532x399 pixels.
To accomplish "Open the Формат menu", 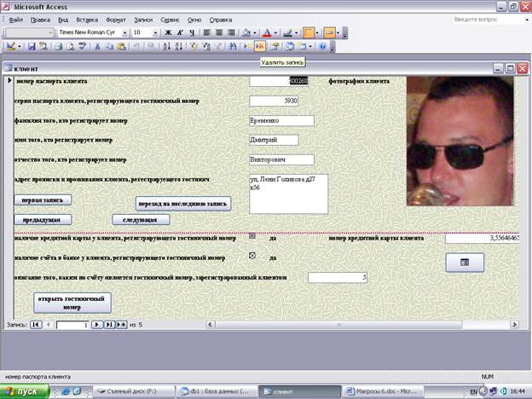I will coord(116,20).
